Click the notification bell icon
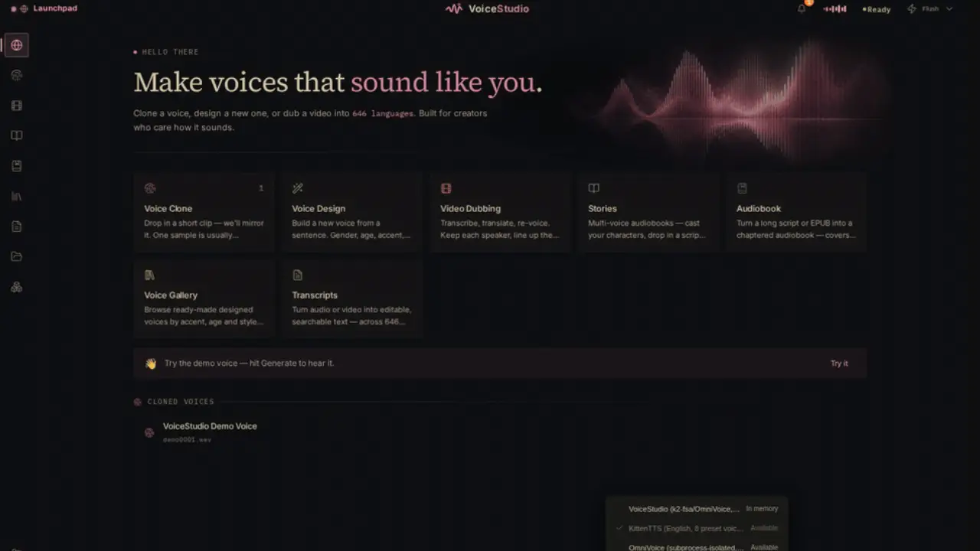 (802, 9)
